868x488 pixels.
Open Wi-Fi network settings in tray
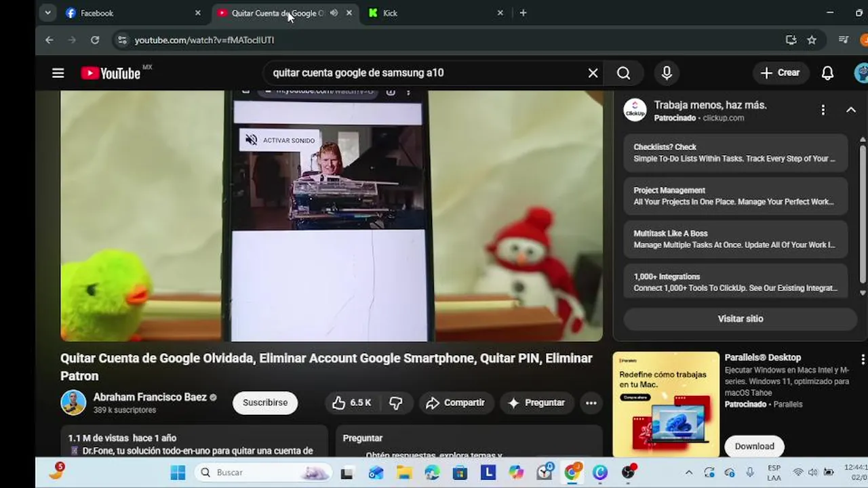point(798,472)
